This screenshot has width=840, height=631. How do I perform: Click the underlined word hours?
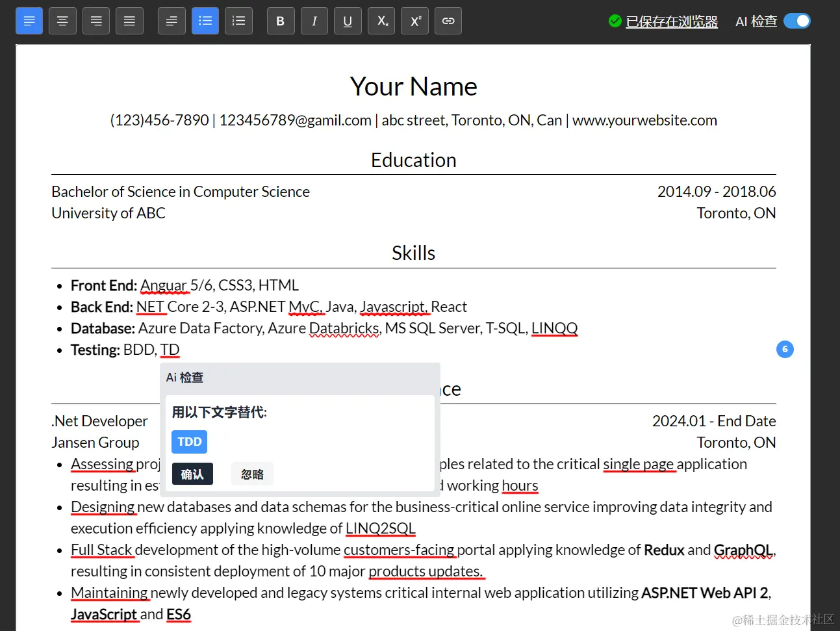(x=520, y=485)
